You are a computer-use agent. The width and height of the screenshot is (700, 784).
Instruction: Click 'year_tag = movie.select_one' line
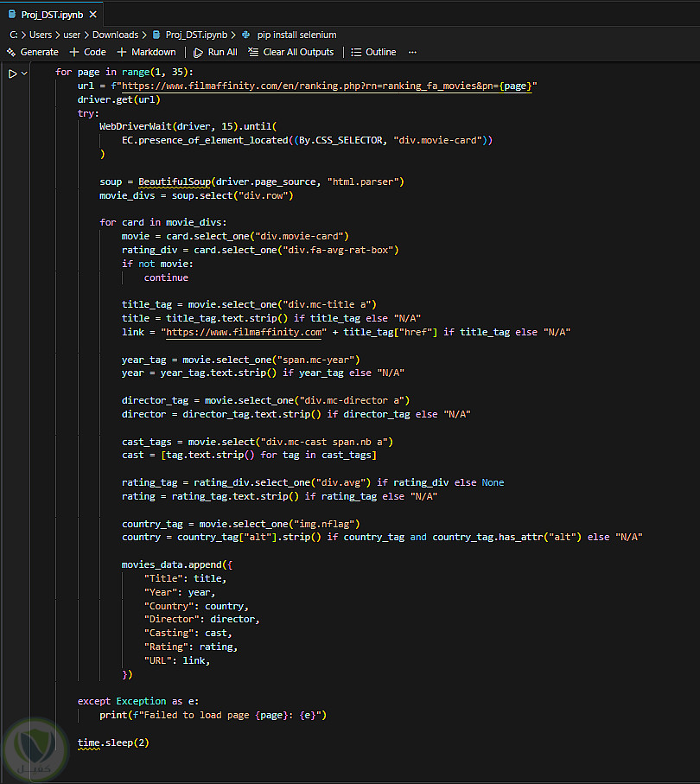240,360
